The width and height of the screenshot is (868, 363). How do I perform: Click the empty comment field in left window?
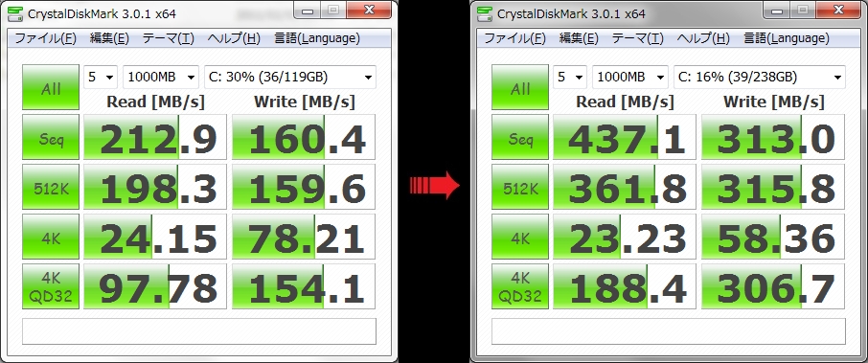tap(198, 330)
